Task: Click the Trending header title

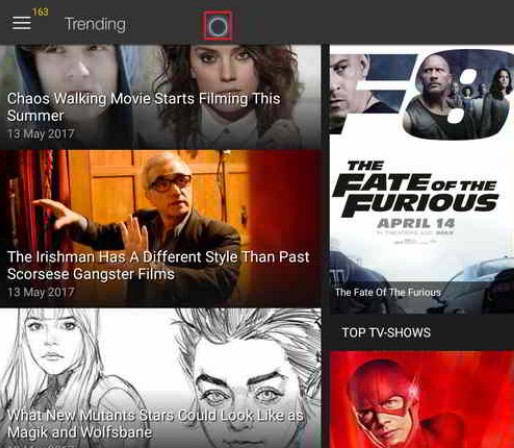Action: tap(95, 24)
